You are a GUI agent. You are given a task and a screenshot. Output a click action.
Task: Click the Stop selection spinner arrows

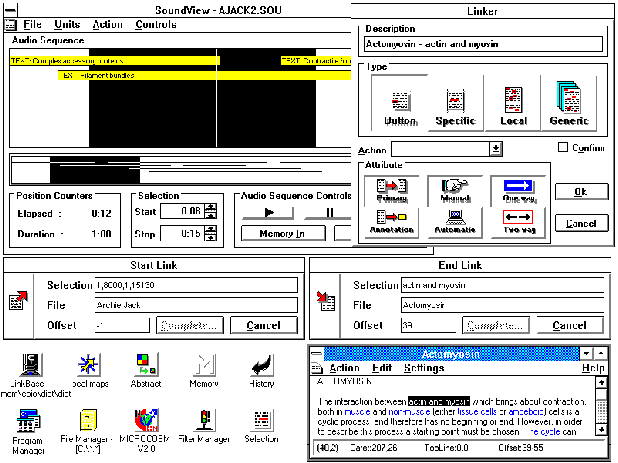[210, 234]
